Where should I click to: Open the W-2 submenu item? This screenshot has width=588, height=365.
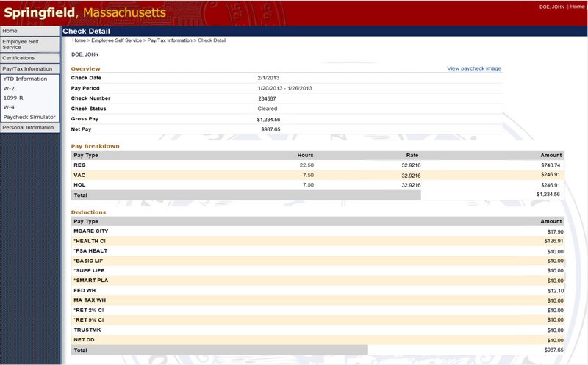[x=9, y=89]
